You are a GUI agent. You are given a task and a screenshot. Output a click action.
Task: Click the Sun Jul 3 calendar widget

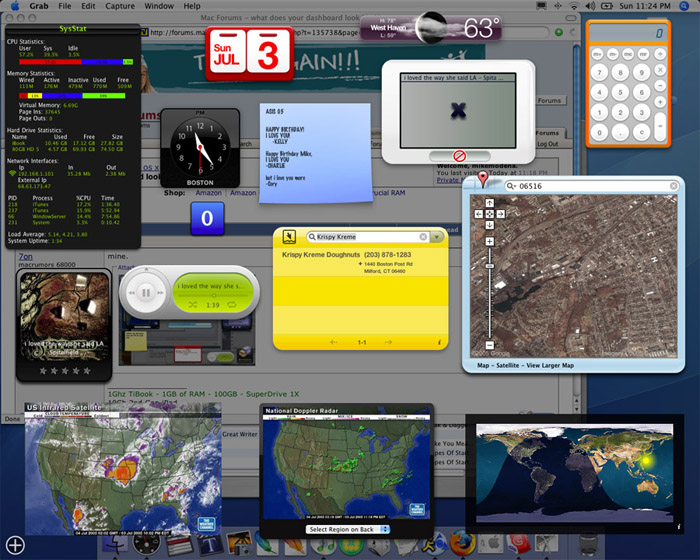tap(249, 54)
